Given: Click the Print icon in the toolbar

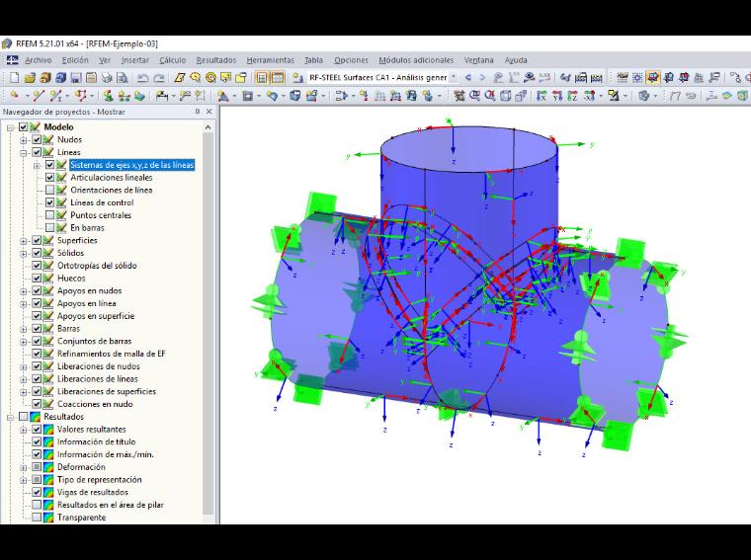Looking at the screenshot, I should click(107, 78).
